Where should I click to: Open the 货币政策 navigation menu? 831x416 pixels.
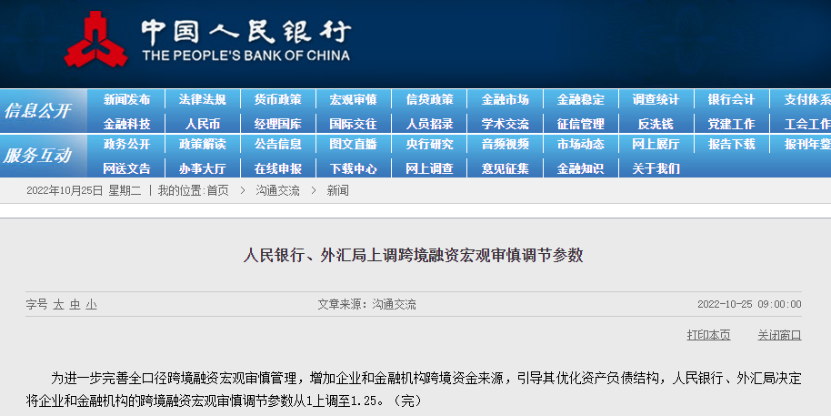(277, 100)
